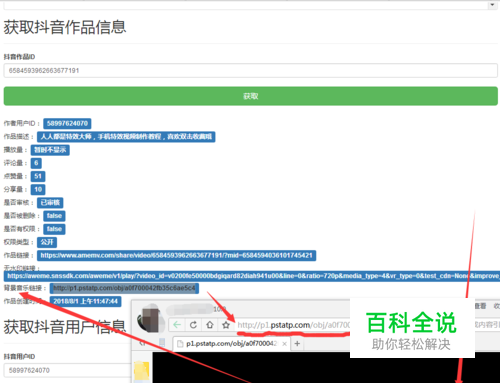This screenshot has height=383, width=500.
Task: Click the yellow folder icon in browser sidebar
Action: (141, 372)
